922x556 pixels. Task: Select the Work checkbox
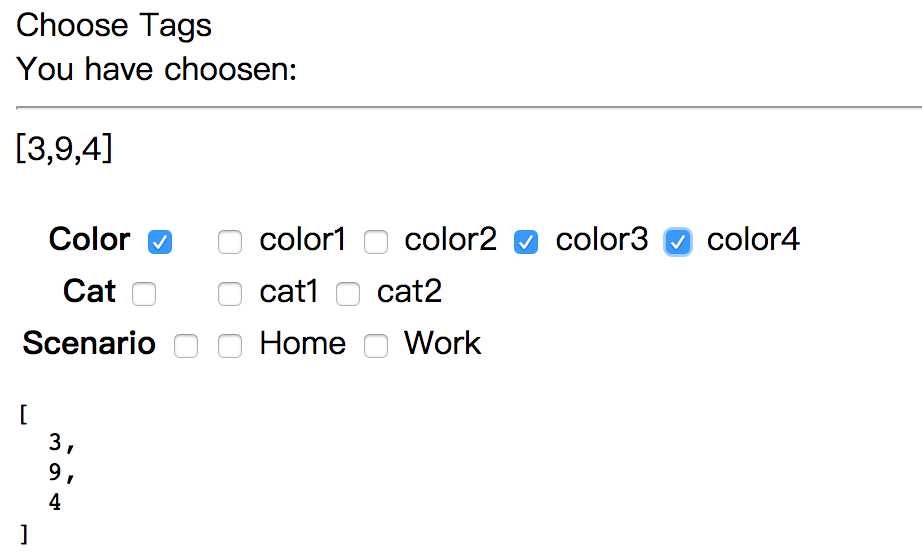376,346
